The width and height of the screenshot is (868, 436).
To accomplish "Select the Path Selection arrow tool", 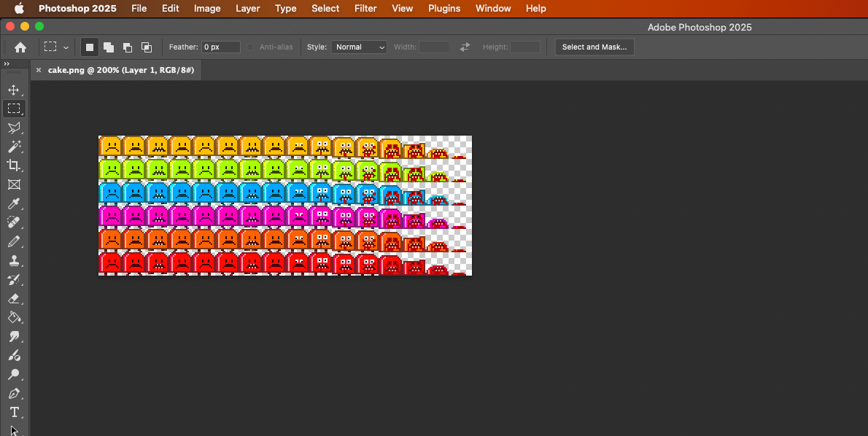I will click(x=14, y=430).
